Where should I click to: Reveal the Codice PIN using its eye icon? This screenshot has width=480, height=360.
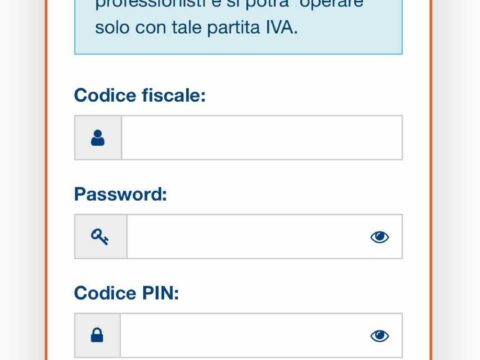click(x=380, y=336)
